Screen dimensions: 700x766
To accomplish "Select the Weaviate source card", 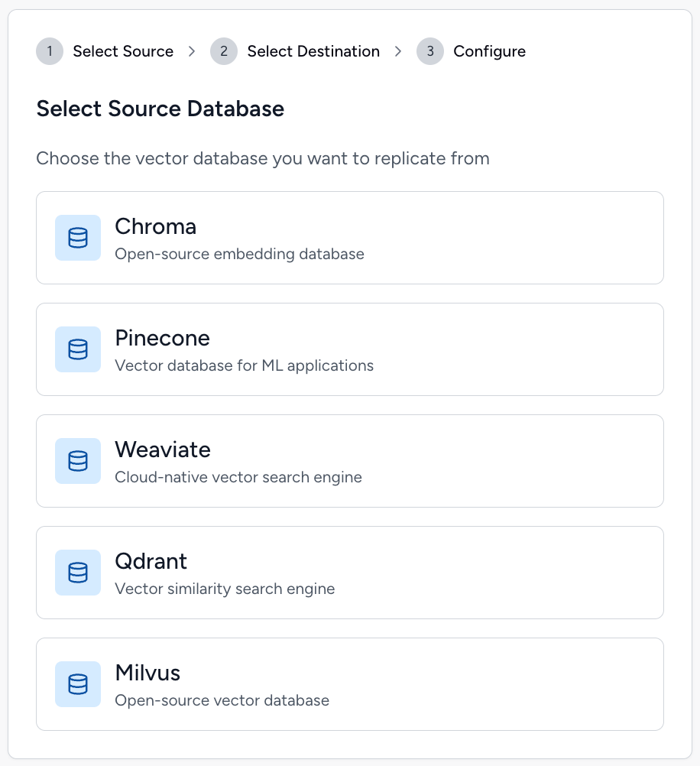I will (350, 461).
